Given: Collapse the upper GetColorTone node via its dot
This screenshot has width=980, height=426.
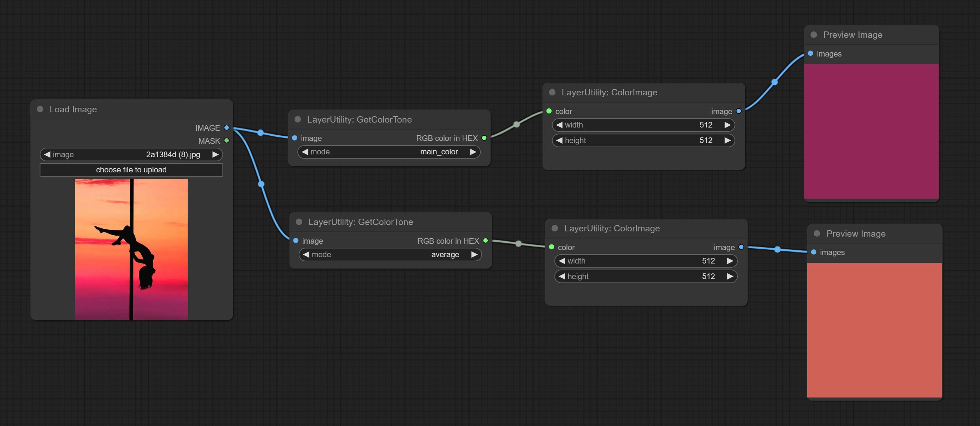Looking at the screenshot, I should click(x=298, y=119).
